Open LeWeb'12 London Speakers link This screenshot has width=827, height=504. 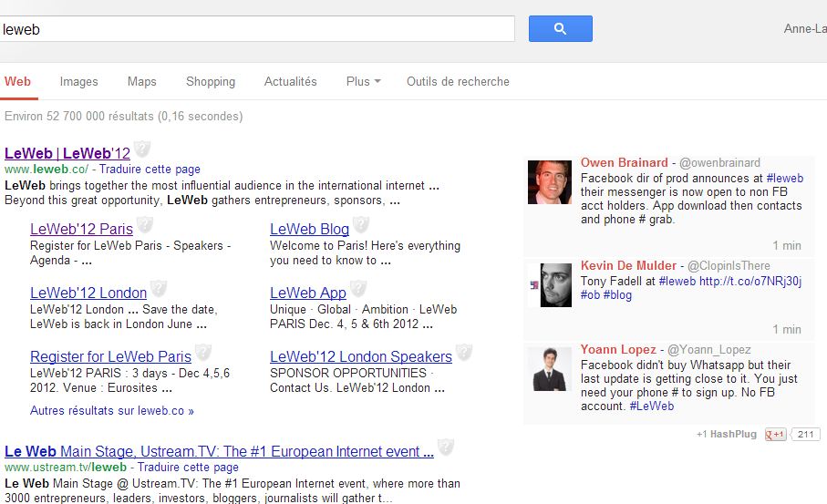[x=361, y=357]
